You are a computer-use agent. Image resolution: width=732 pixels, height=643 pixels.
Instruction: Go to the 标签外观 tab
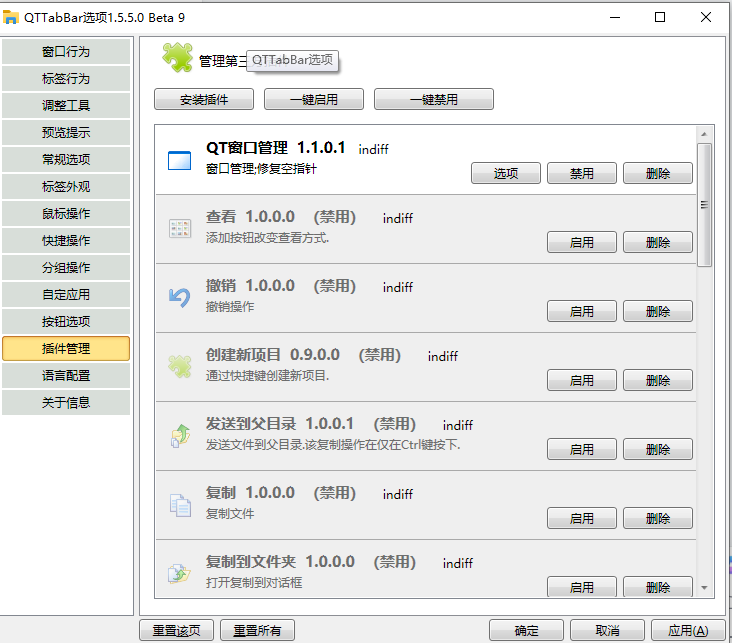[66, 186]
